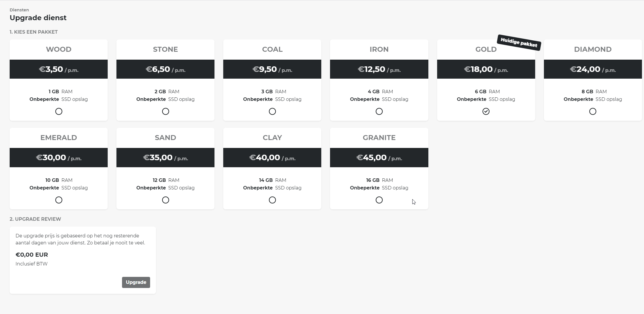Click the WOOD €3,50 price banner
Screen dimensions: 644x314
59,69
